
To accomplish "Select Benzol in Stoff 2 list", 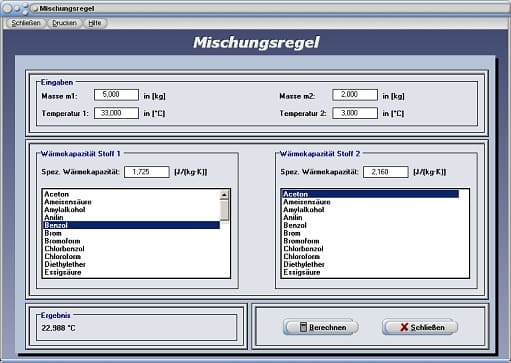I will coord(370,225).
